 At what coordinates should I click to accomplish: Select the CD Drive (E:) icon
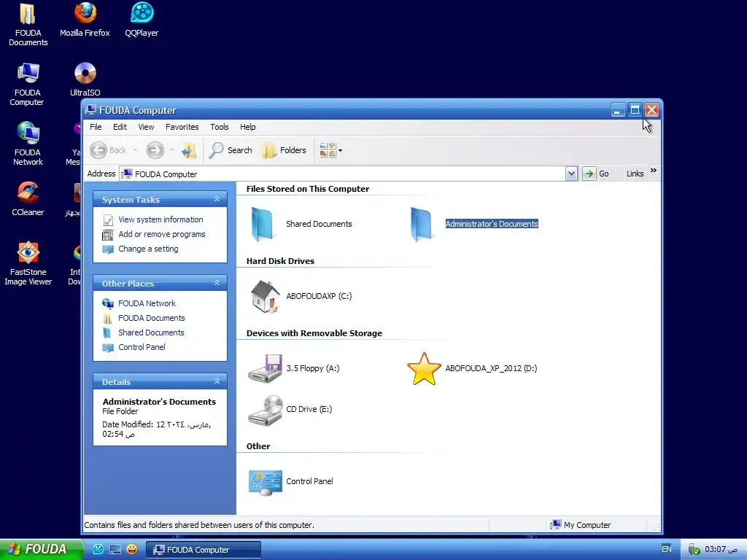pos(266,410)
